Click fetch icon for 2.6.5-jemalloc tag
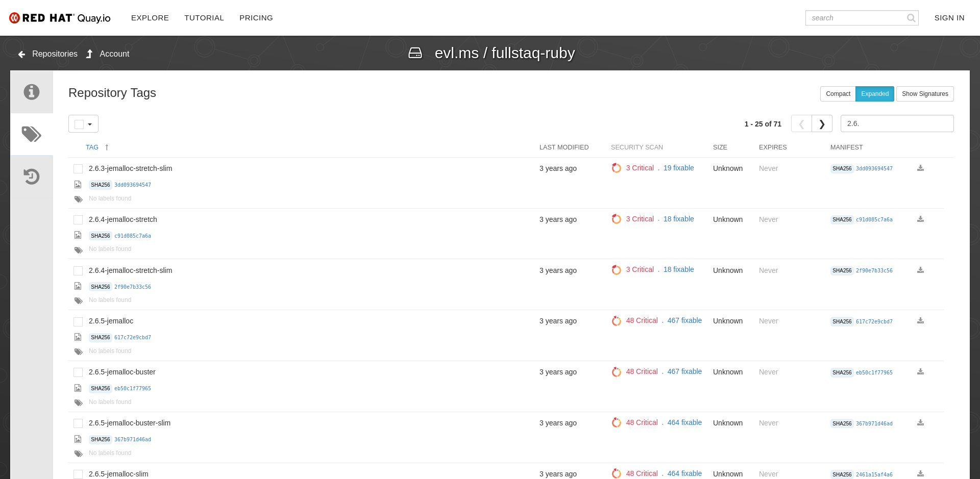 click(920, 321)
